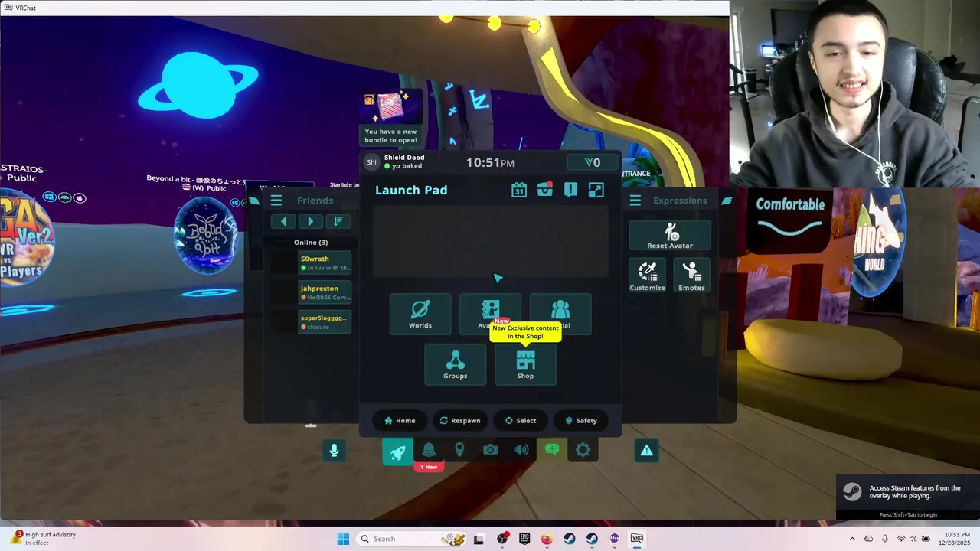
Task: Open the audio speaker tab
Action: click(x=521, y=450)
